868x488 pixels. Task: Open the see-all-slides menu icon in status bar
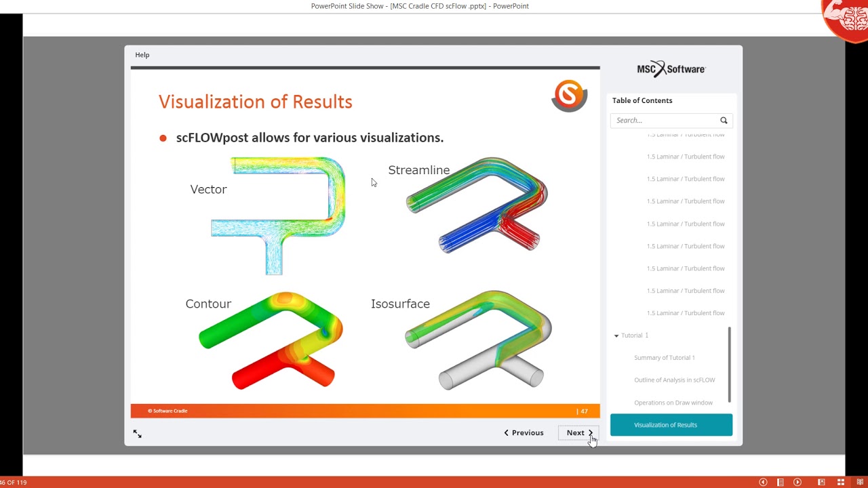pos(781,483)
